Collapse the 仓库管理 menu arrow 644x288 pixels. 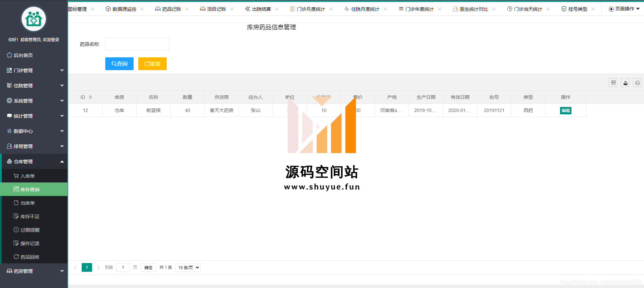click(x=62, y=162)
